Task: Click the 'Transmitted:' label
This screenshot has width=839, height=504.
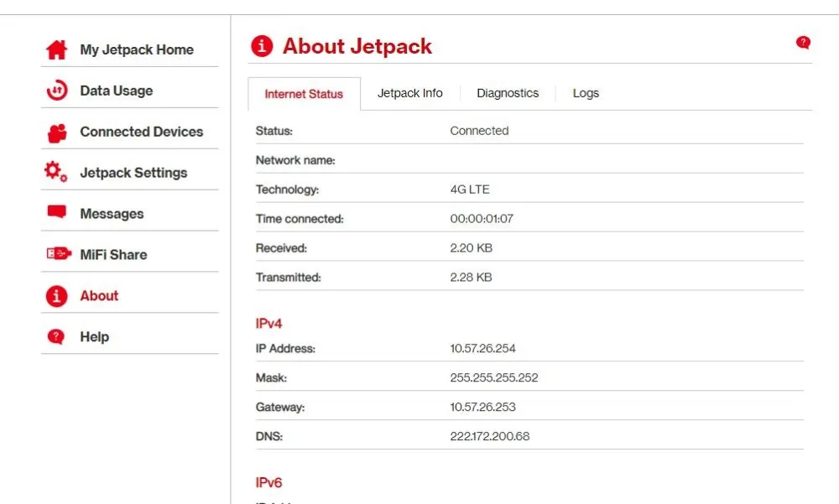Action: point(289,278)
